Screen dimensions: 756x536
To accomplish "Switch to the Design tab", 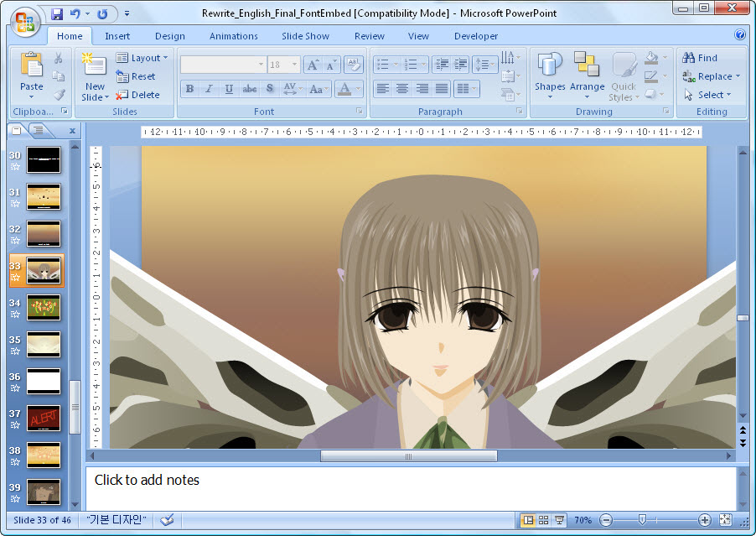I will coord(169,36).
